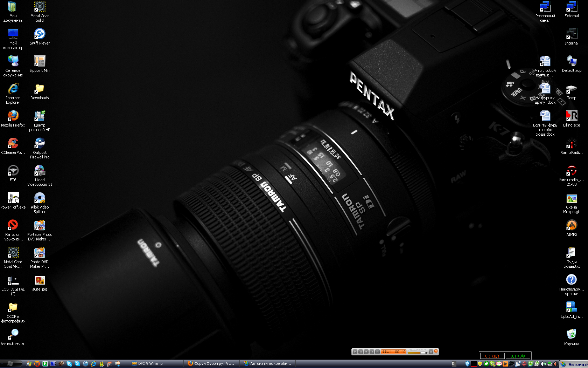Stop playback in the mini player

pyautogui.click(x=366, y=352)
